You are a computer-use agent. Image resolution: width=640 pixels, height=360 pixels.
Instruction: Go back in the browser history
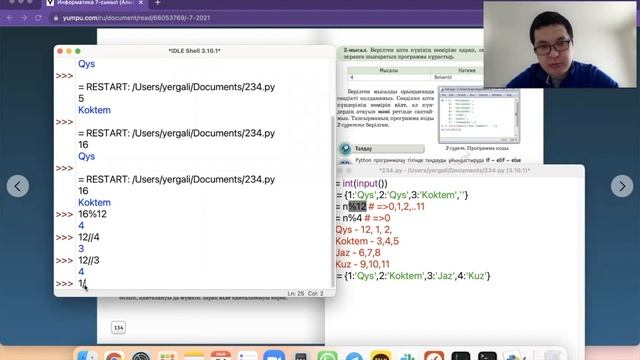pyautogui.click(x=10, y=18)
